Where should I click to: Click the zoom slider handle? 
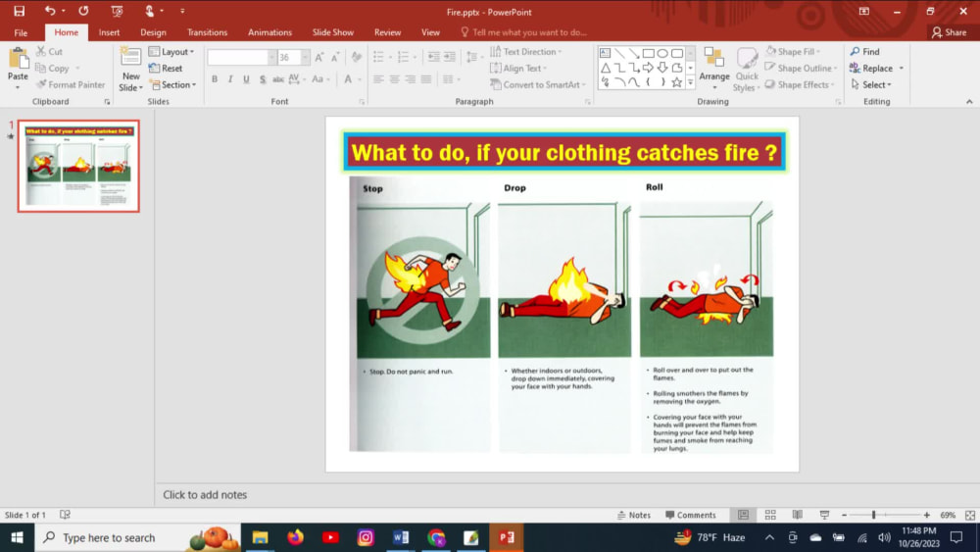point(873,515)
